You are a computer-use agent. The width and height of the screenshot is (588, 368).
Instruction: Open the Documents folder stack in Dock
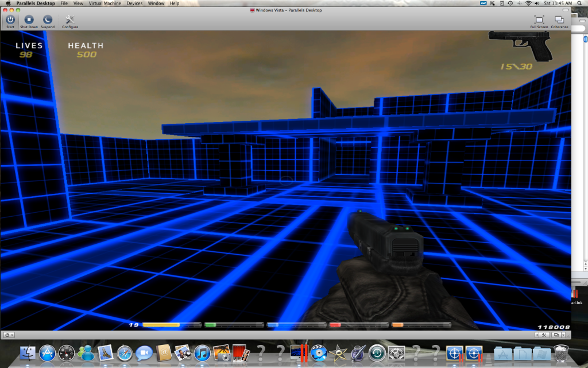point(523,354)
